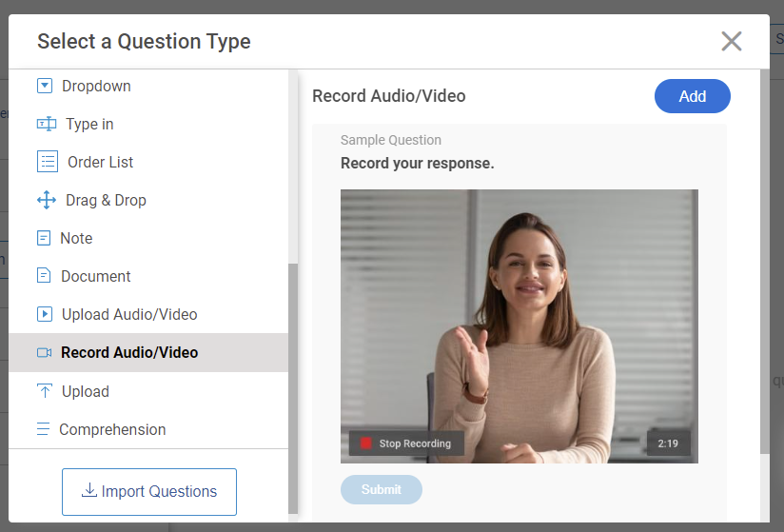Click the Document page icon
Screen dimensions: 784x532
tap(44, 276)
